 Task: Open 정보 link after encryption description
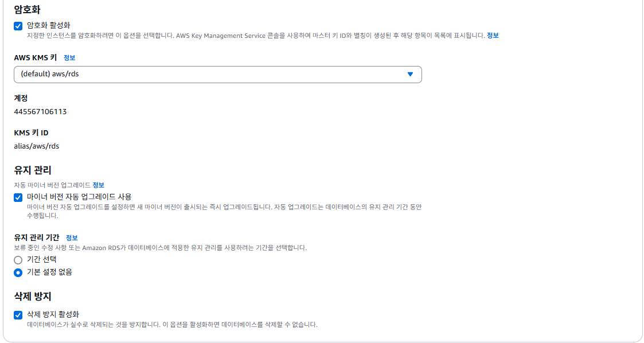493,36
